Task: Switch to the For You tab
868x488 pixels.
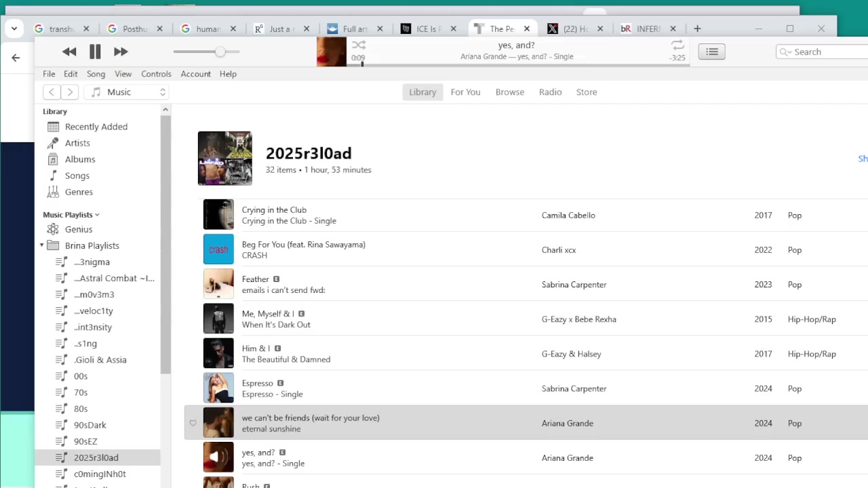Action: coord(465,92)
